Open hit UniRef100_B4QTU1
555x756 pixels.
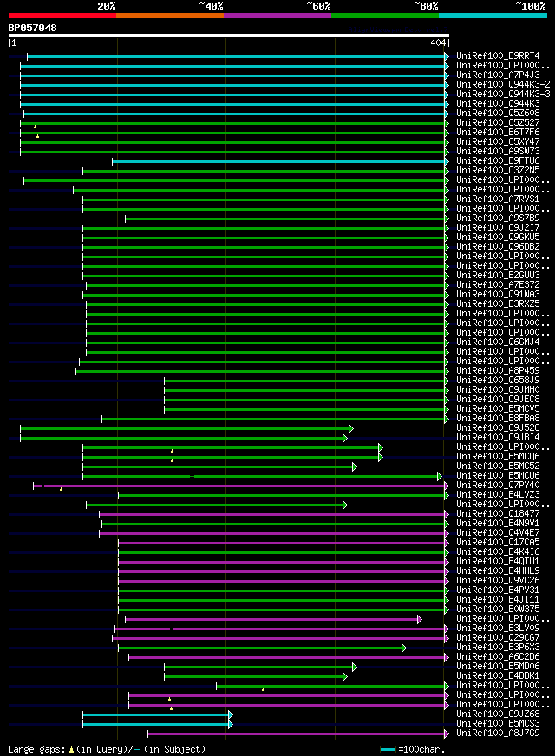498,562
